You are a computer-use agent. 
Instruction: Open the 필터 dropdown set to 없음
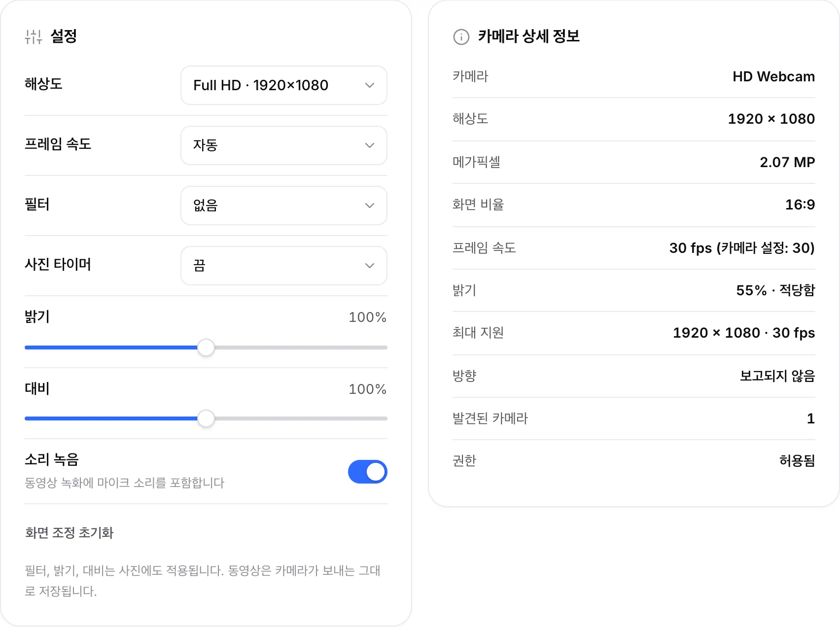click(284, 206)
